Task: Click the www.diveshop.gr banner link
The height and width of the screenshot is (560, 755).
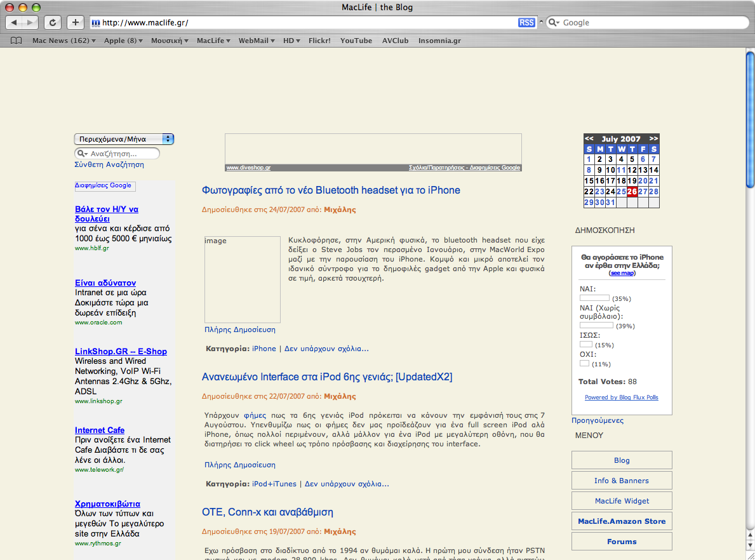Action: coord(248,168)
